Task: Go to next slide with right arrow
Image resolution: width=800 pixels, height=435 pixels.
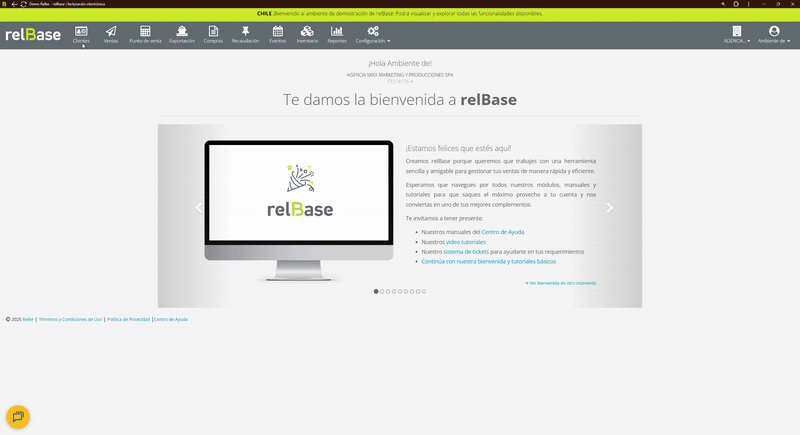Action: tap(610, 208)
